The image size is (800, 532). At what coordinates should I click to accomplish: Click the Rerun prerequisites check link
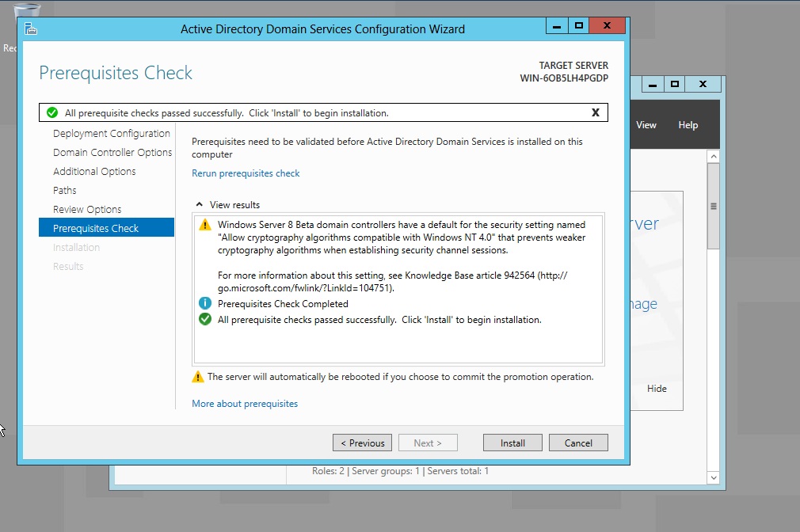[246, 173]
